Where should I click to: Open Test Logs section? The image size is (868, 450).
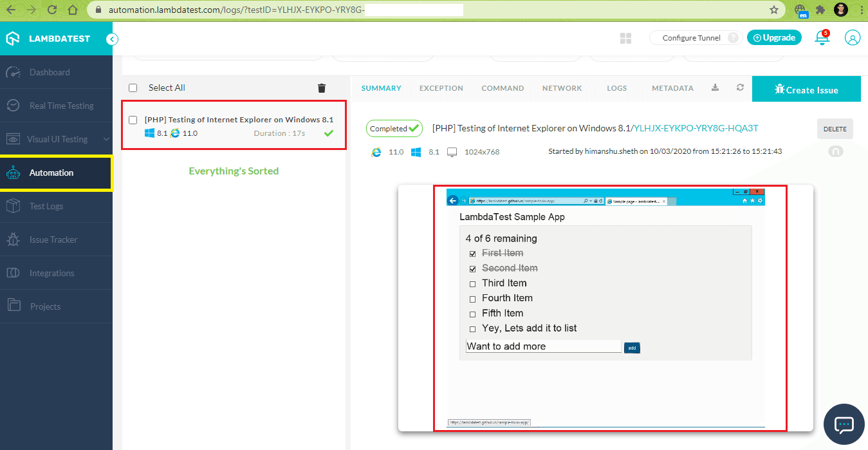(x=56, y=206)
